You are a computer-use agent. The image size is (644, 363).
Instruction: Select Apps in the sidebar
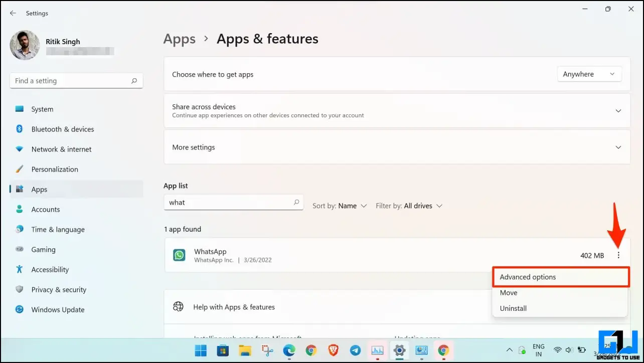76,190
